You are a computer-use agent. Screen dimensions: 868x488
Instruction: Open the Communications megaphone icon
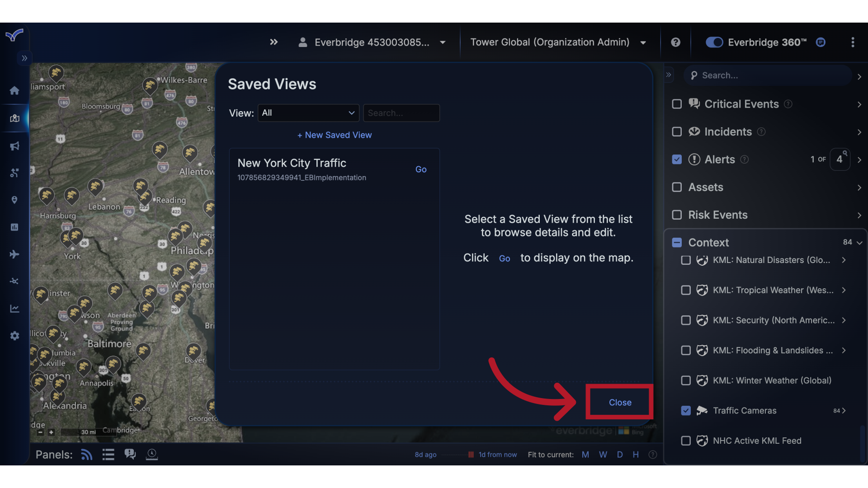tap(14, 146)
